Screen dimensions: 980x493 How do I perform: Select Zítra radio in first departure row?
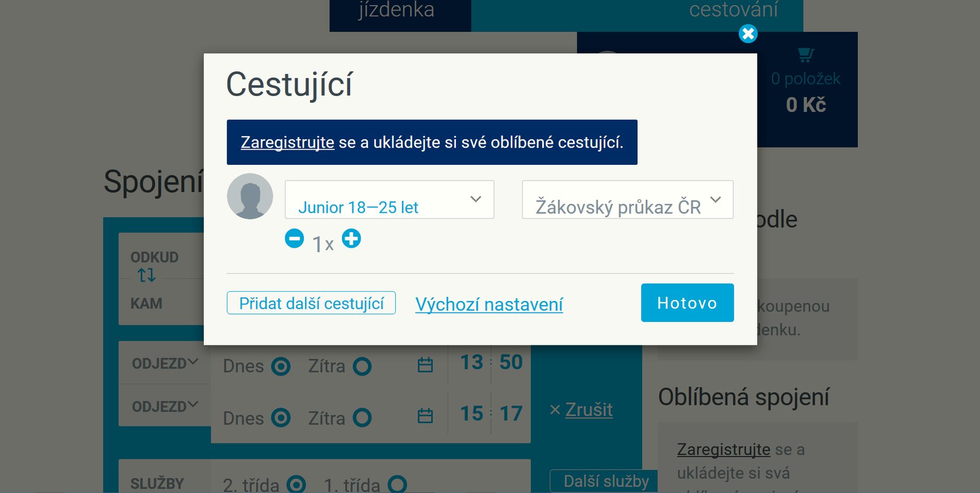[362, 366]
